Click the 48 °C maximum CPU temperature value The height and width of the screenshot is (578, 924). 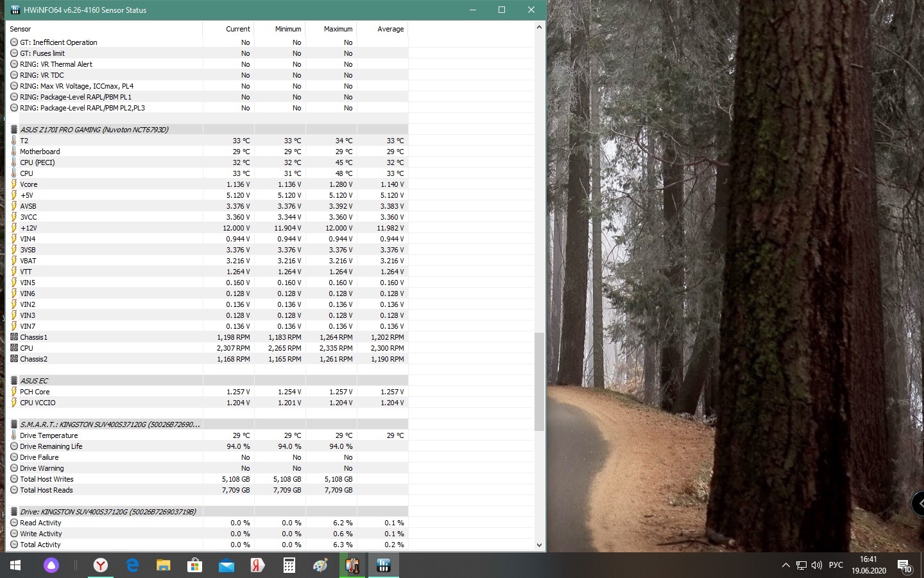point(343,173)
